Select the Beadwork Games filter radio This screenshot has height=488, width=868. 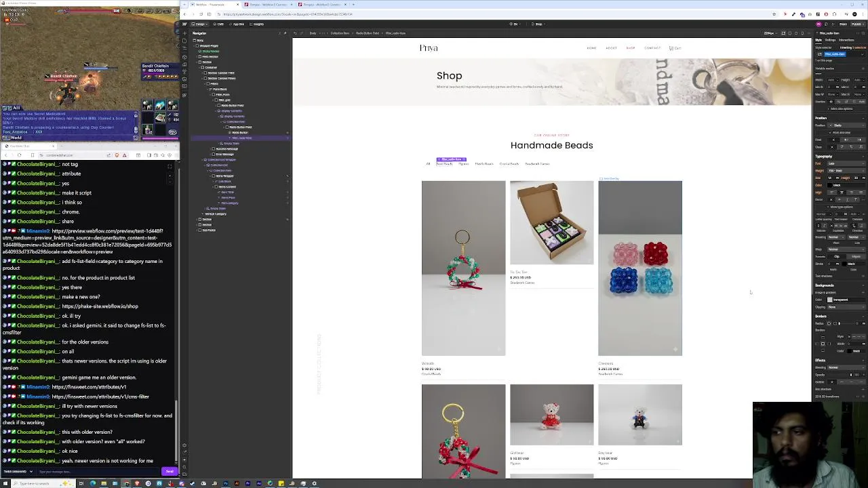537,163
